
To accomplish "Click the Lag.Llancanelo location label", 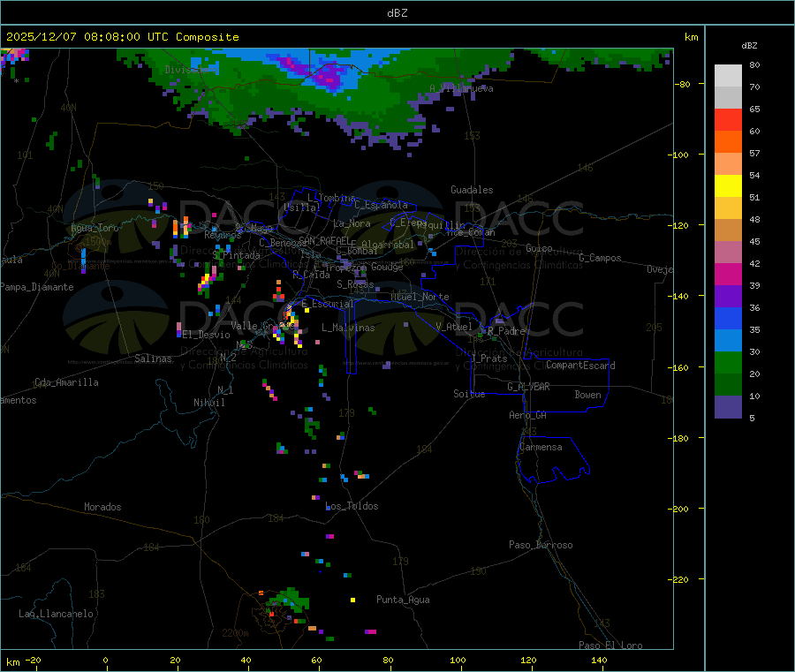I will [56, 614].
